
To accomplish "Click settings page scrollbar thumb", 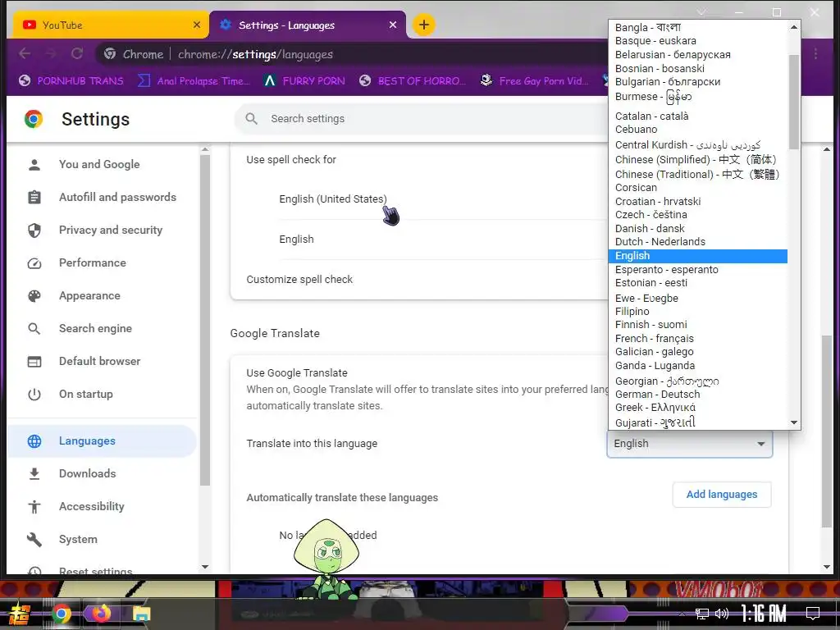I will [827, 431].
